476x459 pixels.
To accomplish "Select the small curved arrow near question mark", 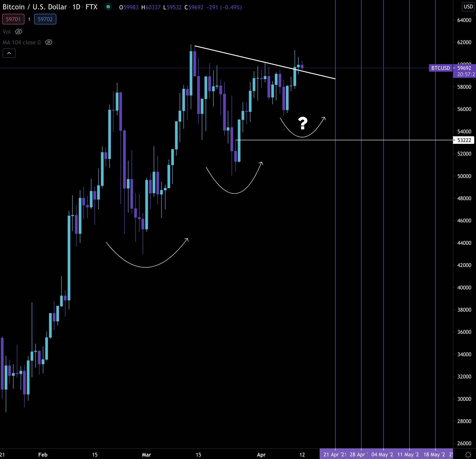I will pos(302,137).
